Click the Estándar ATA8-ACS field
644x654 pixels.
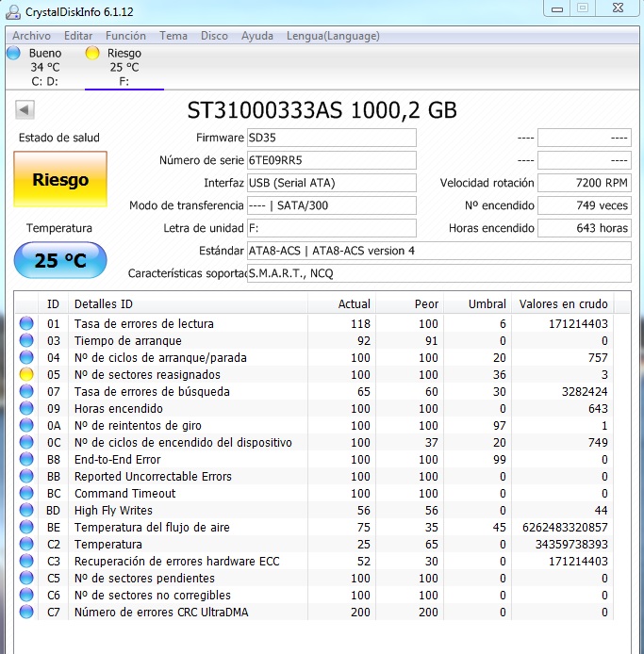(439, 251)
